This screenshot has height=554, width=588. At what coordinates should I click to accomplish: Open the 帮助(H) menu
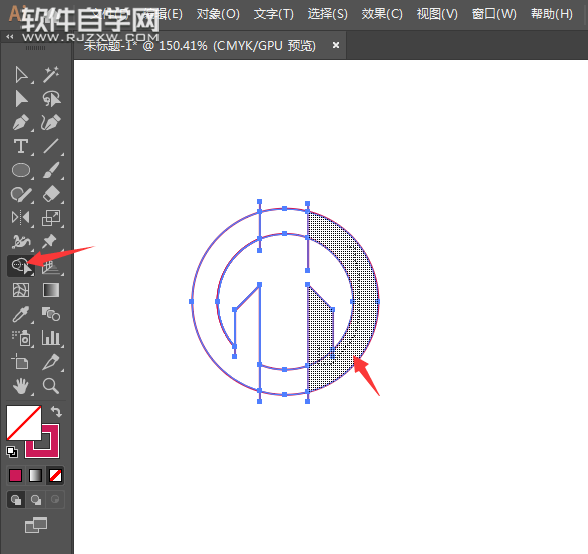552,14
